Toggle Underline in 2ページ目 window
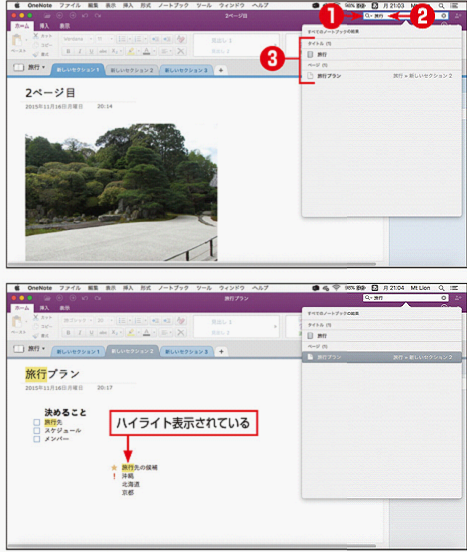Screen dimensions: 467x552 click(x=91, y=51)
